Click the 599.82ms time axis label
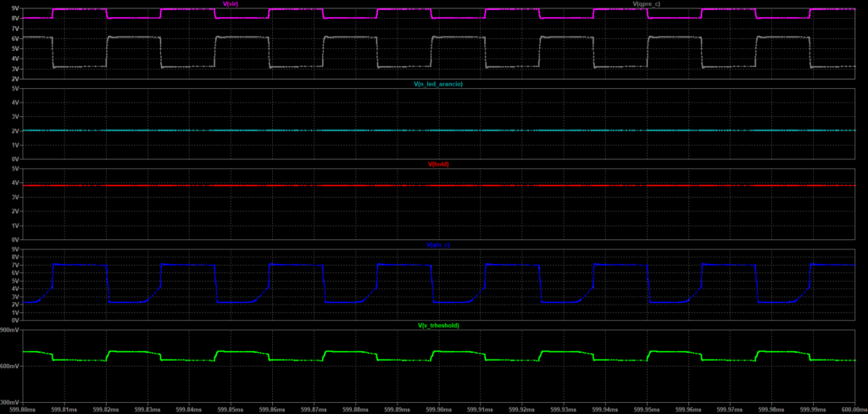Image resolution: width=868 pixels, height=414 pixels. (x=106, y=410)
